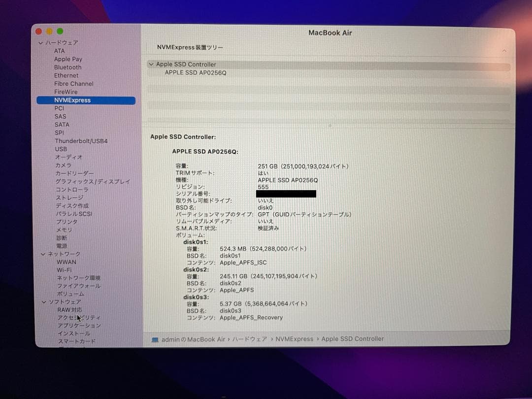Select 電源 in the sidebar
Viewport: 532px width, 399px height.
61,246
